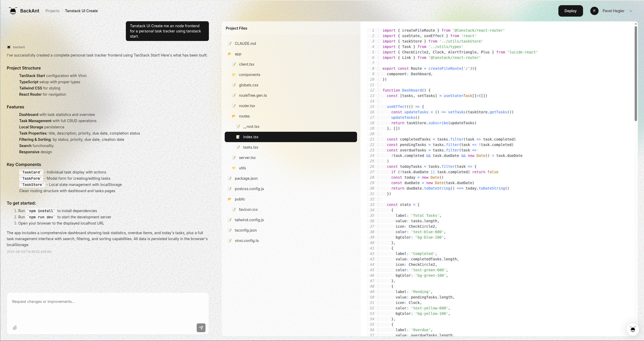Screen dimensions: 644x341
Task: Open the floating ant assistant icon
Action: (633, 329)
